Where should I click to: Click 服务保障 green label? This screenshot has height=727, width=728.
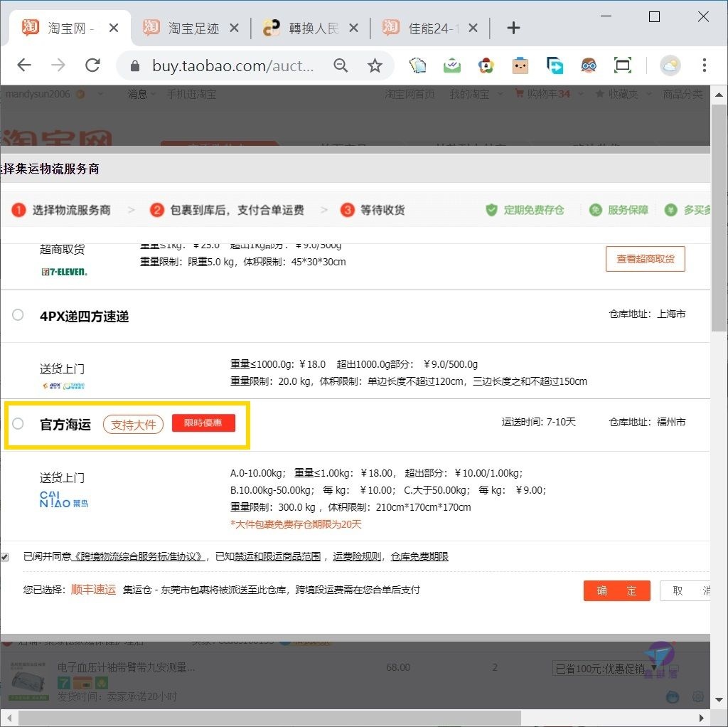point(619,210)
